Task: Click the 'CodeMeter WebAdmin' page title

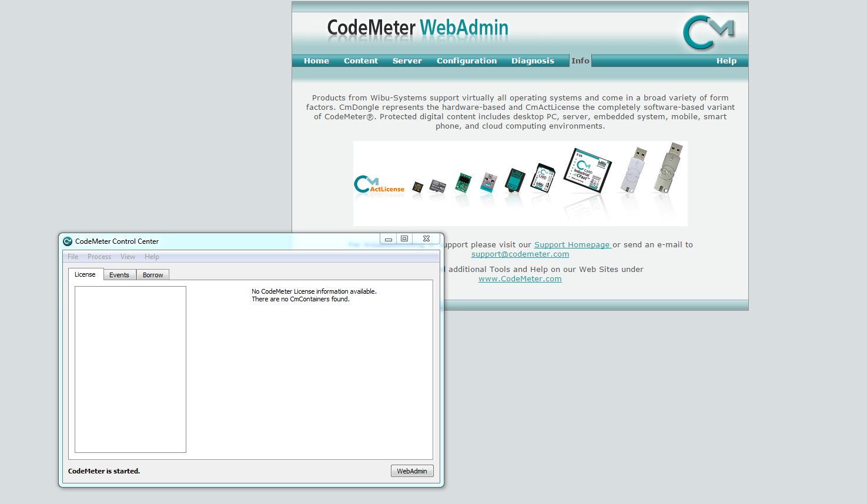Action: (418, 28)
